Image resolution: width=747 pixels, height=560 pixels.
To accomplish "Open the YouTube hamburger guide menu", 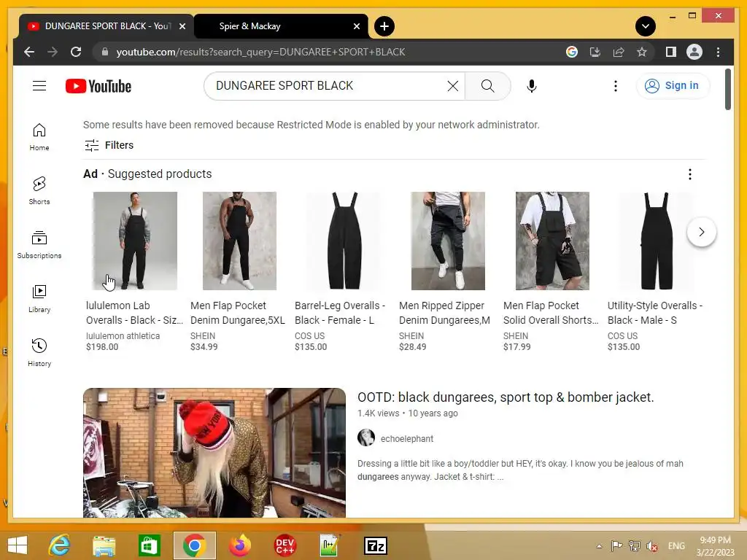I will [39, 86].
